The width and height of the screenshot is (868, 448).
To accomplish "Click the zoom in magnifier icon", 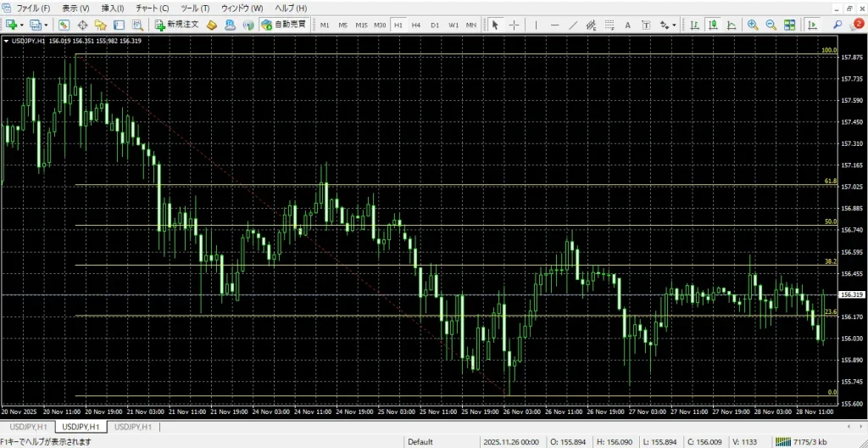I will pyautogui.click(x=752, y=25).
